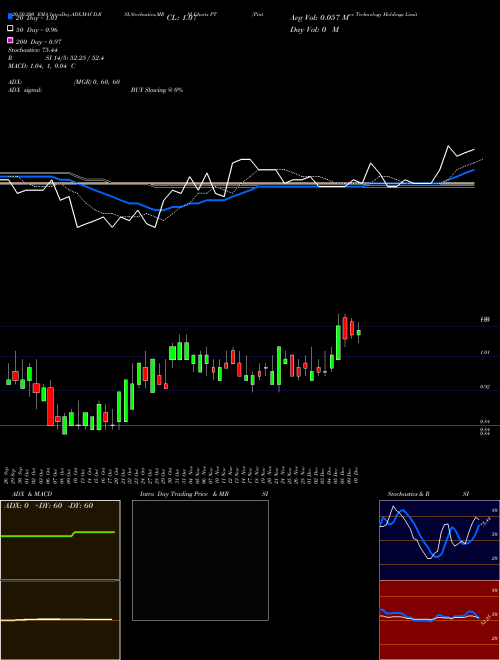The width and height of the screenshot is (500, 660).
Task: Select the 'MACD: 1.04, 1, 0.04 C' line
Action: [42, 66]
